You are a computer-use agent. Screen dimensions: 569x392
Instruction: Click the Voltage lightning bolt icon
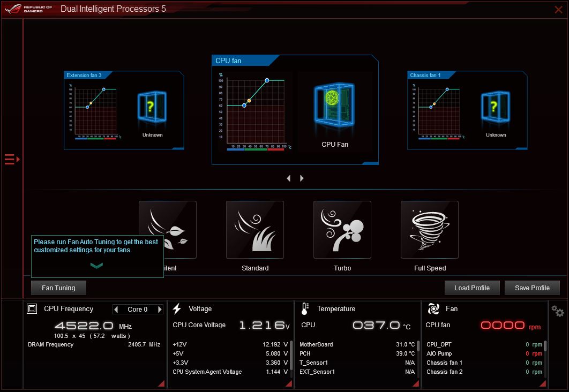177,308
